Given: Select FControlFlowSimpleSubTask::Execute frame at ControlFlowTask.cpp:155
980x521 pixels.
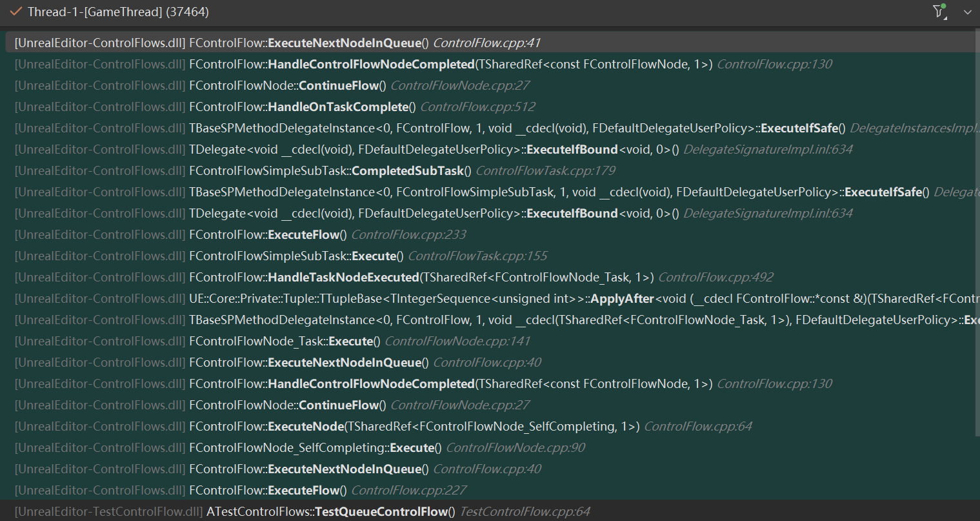Looking at the screenshot, I should [x=295, y=256].
